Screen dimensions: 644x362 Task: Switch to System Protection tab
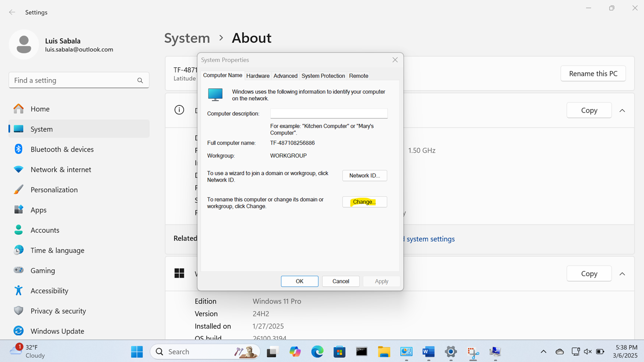323,76
